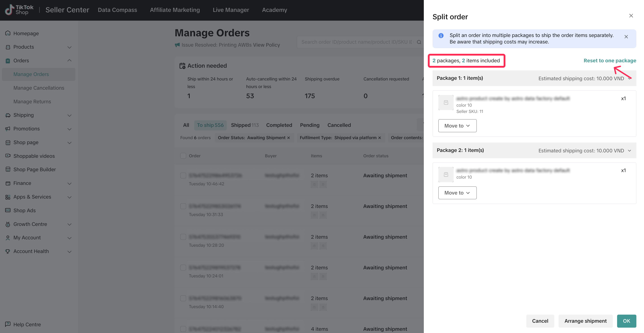
Task: Tick the select-all Order header checkbox
Action: (183, 156)
